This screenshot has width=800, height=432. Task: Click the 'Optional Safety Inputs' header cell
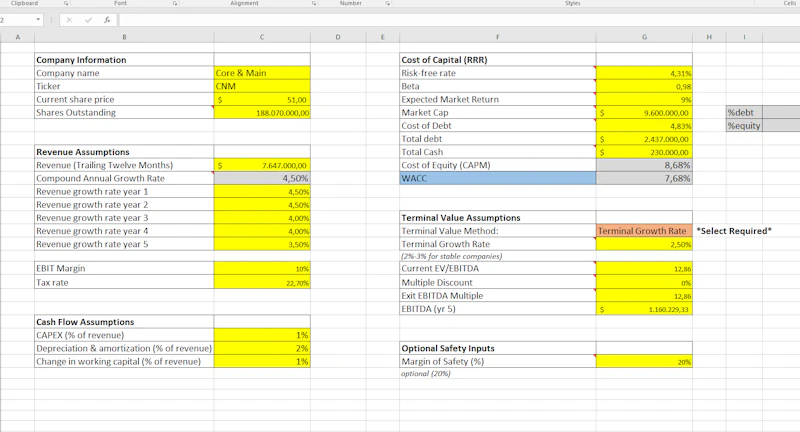[x=497, y=348]
